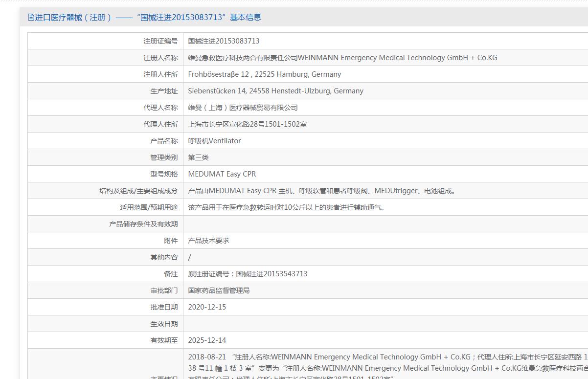Click the label '产品名称'
Screen dimensions: 588x379
click(x=164, y=141)
